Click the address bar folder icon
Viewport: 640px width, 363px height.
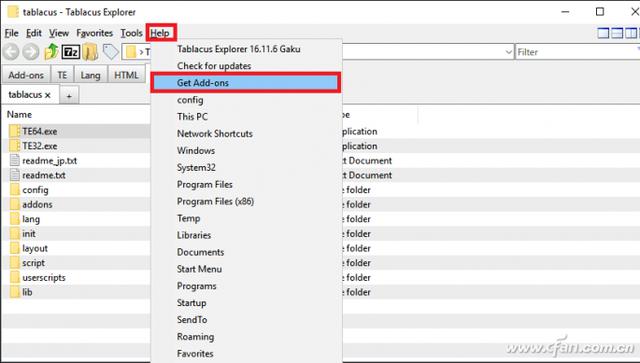pyautogui.click(x=131, y=52)
